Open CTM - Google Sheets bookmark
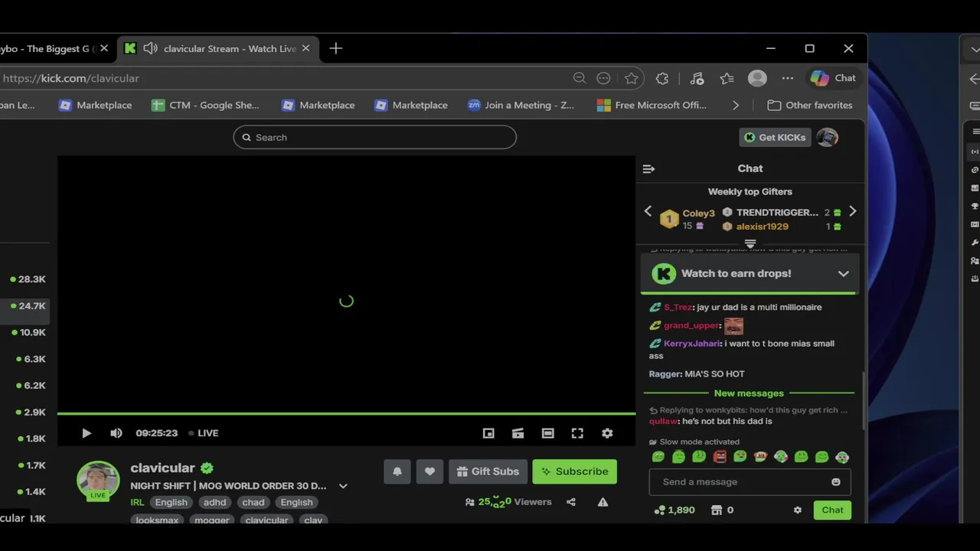The height and width of the screenshot is (551, 980). coord(205,106)
